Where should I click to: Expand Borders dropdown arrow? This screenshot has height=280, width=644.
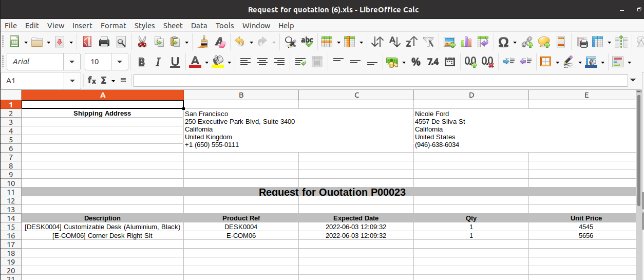pyautogui.click(x=557, y=63)
